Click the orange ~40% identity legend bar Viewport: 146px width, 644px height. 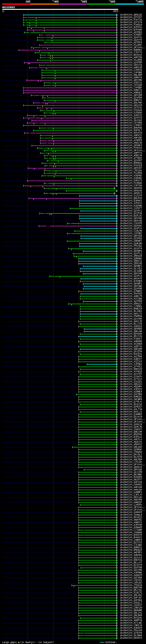(45, 4)
